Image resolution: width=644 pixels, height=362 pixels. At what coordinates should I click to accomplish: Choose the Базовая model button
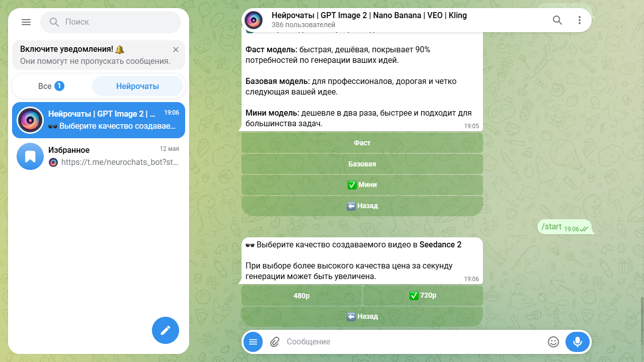pos(362,164)
